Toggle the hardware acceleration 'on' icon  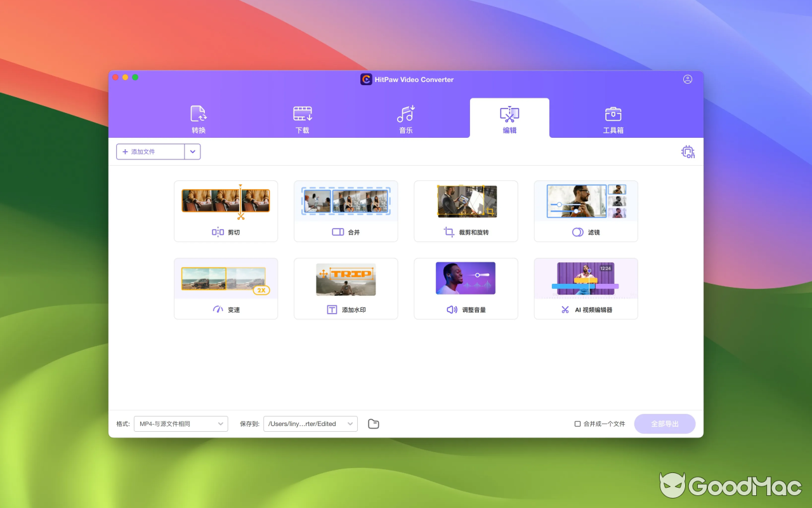[688, 152]
